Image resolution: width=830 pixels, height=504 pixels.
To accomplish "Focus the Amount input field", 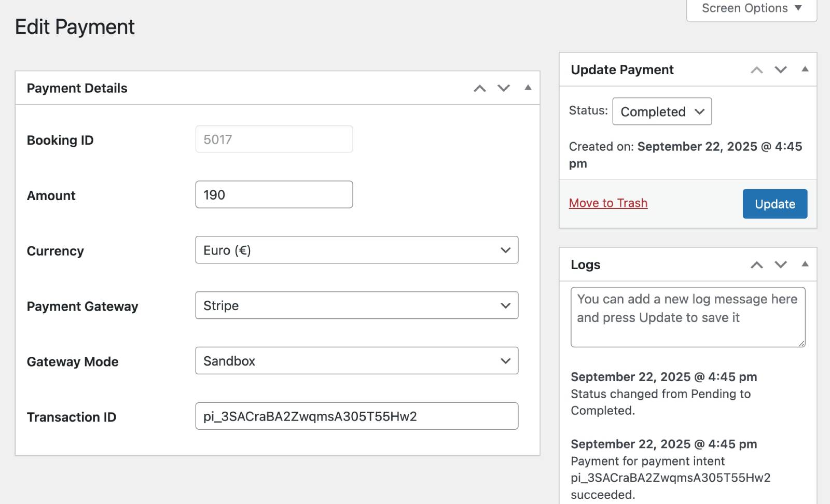I will point(274,195).
